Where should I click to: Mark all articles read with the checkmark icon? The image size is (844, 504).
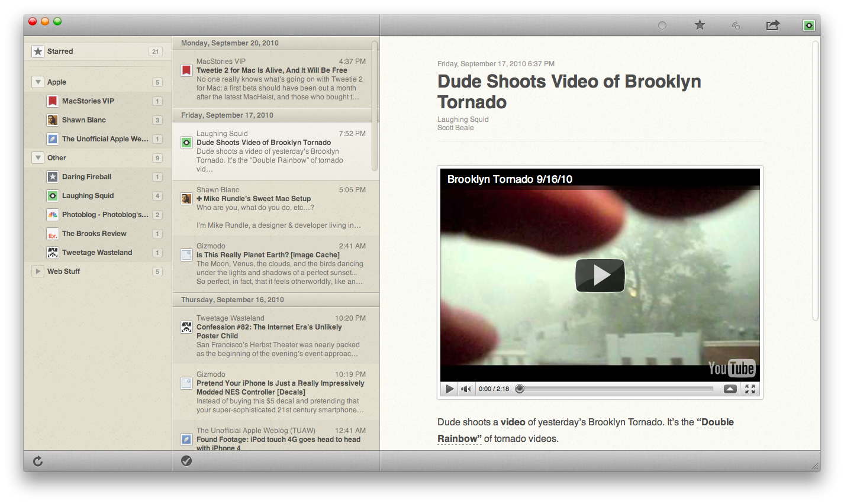186,461
